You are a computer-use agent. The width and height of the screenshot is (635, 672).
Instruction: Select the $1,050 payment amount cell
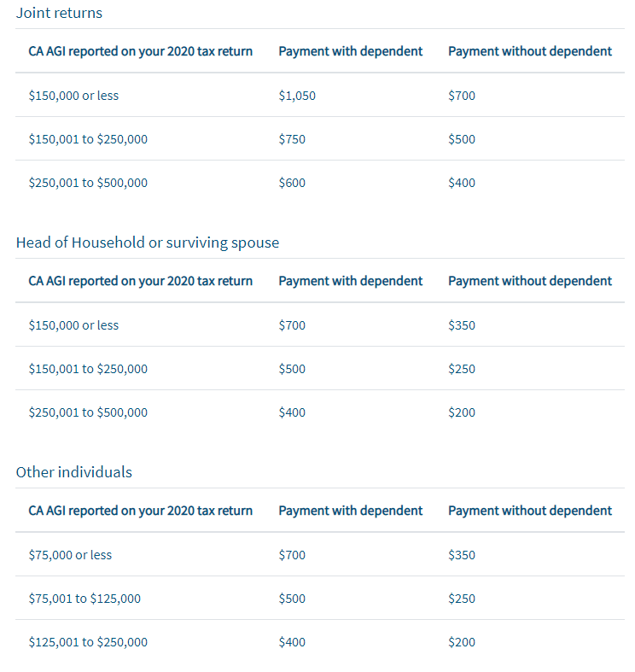tap(297, 96)
